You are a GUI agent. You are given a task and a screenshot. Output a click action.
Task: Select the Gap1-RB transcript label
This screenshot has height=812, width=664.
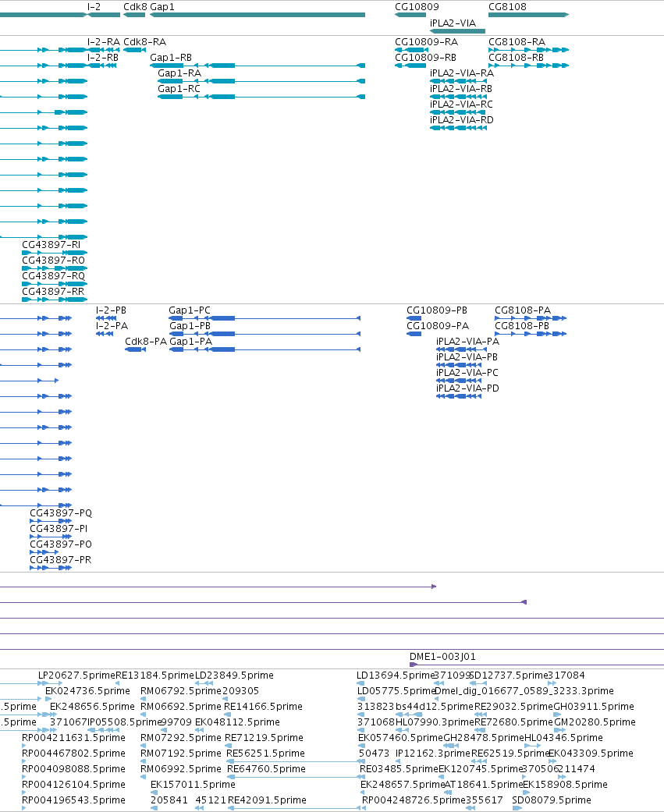[x=171, y=58]
